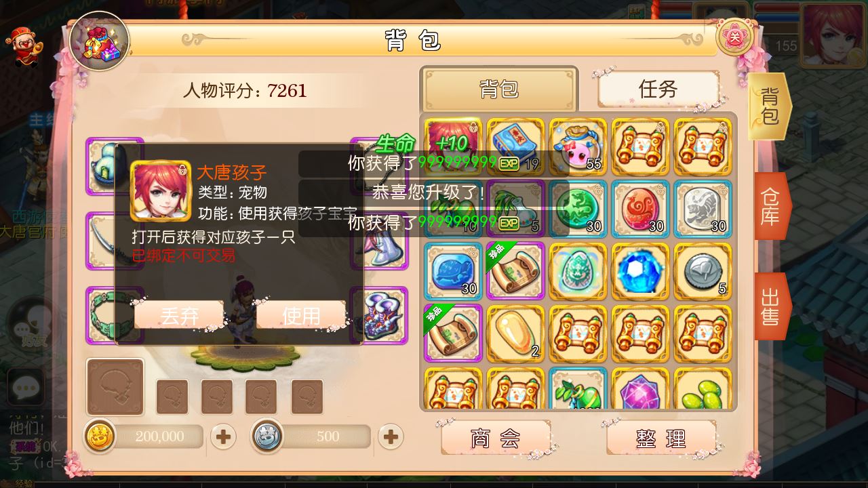Open the 商会 button
This screenshot has width=868, height=488.
click(x=495, y=438)
